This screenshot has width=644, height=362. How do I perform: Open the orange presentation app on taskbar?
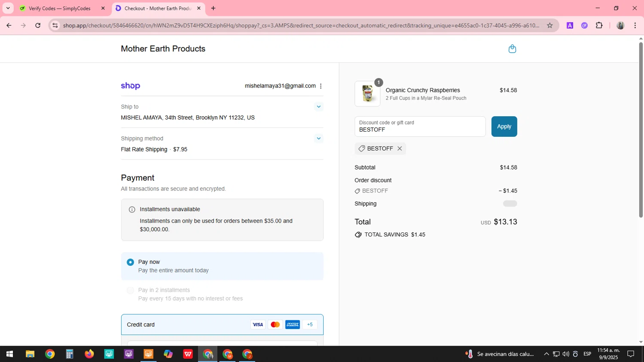point(149,354)
